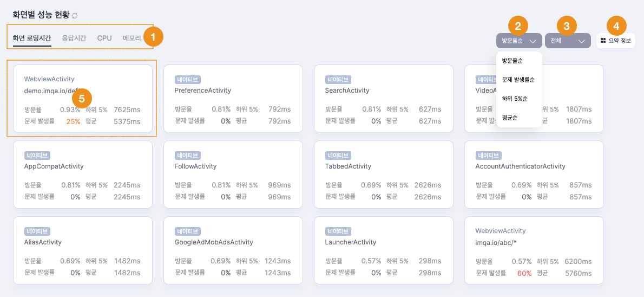This screenshot has height=297, width=644.
Task: Click the 네이티브 badge on LauncherActivity card
Action: [x=338, y=231]
